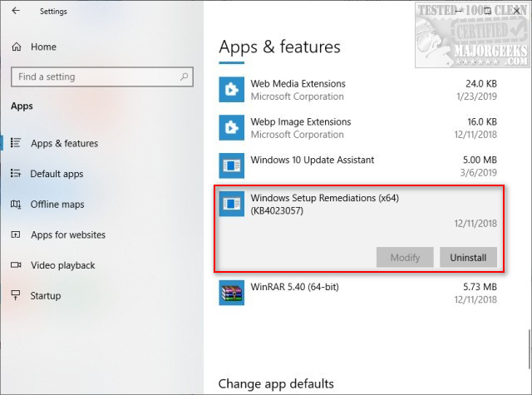The height and width of the screenshot is (395, 532).
Task: Click the Change app defaults heading
Action: click(x=276, y=384)
